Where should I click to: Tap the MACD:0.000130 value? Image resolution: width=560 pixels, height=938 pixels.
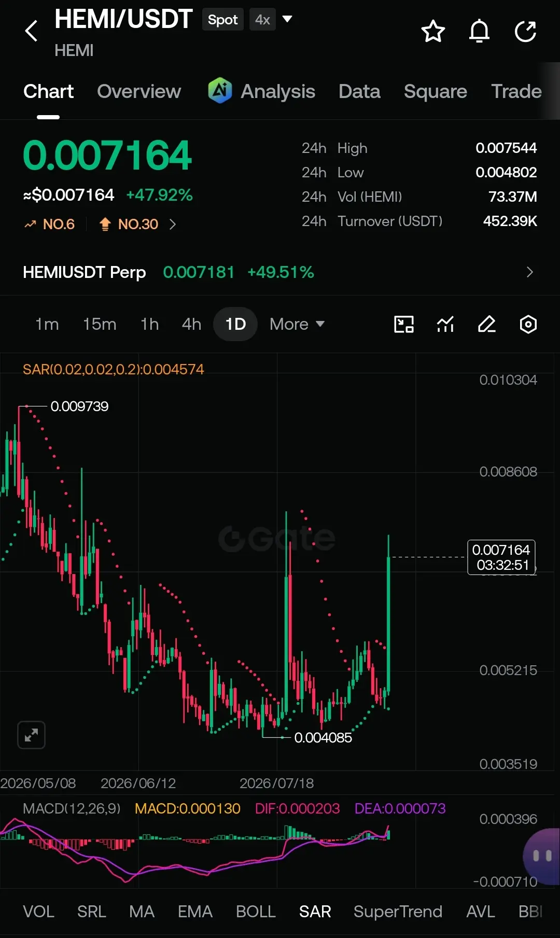click(x=187, y=808)
